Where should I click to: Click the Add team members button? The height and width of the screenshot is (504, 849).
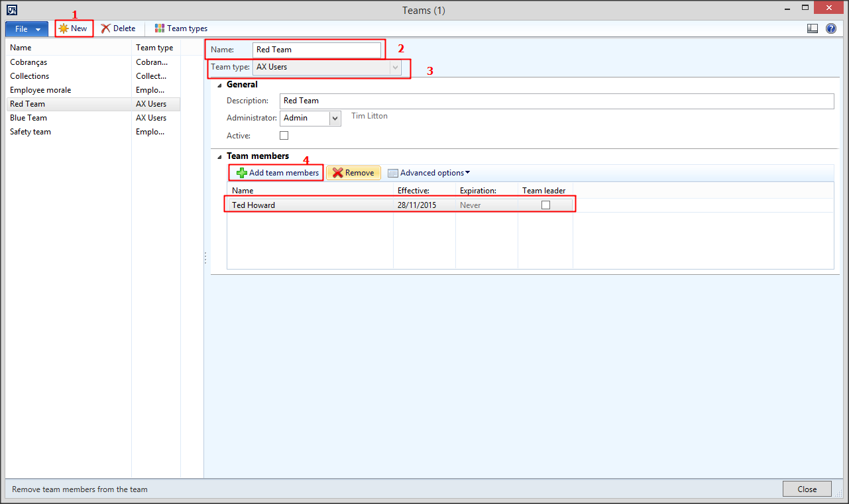(275, 172)
